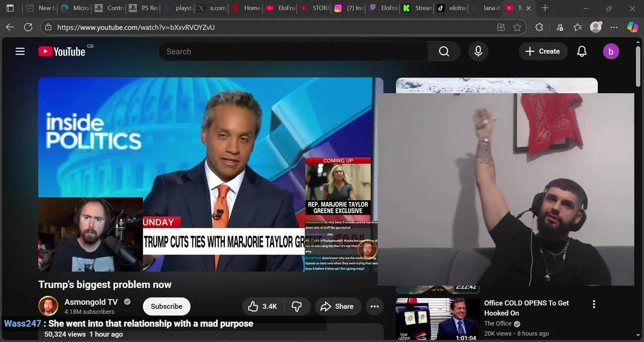The width and height of the screenshot is (644, 342).
Task: Switch to the PS Rem tab
Action: tap(144, 8)
